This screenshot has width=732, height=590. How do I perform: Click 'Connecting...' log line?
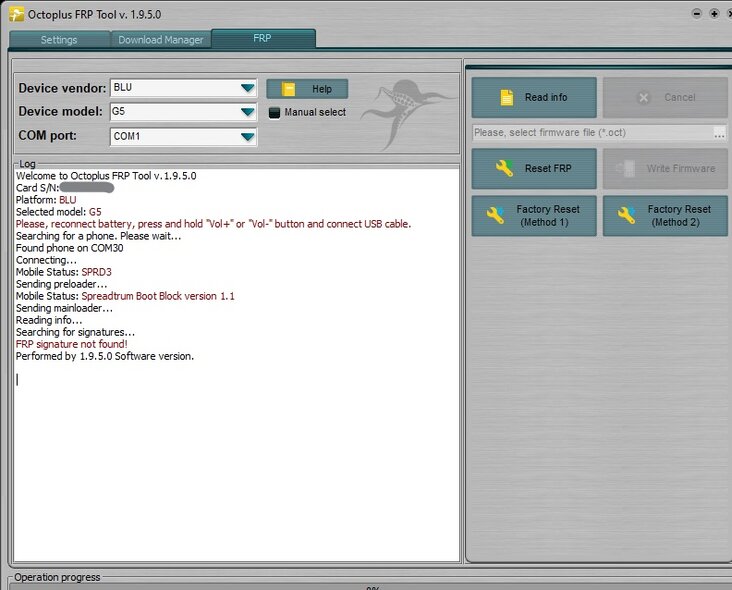tap(46, 260)
